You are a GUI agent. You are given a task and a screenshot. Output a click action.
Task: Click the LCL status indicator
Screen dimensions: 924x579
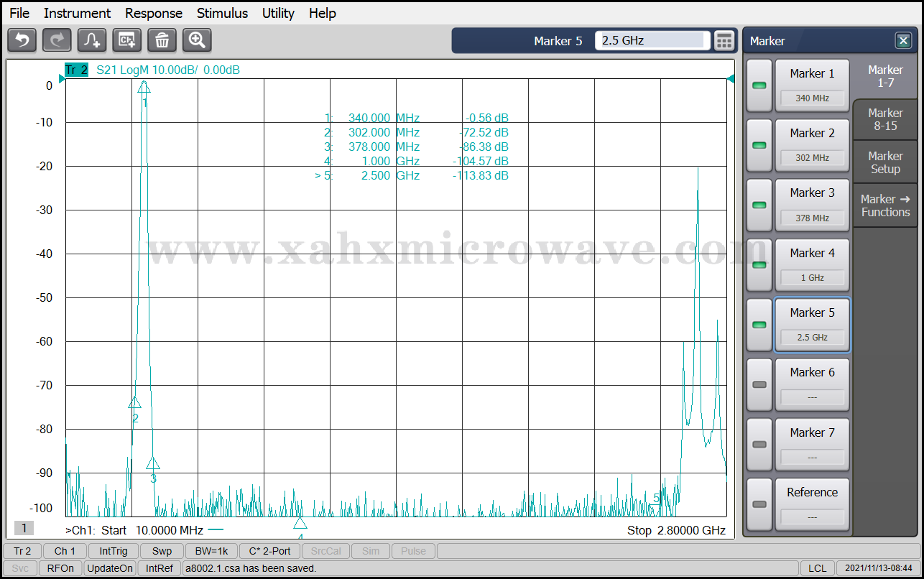817,568
